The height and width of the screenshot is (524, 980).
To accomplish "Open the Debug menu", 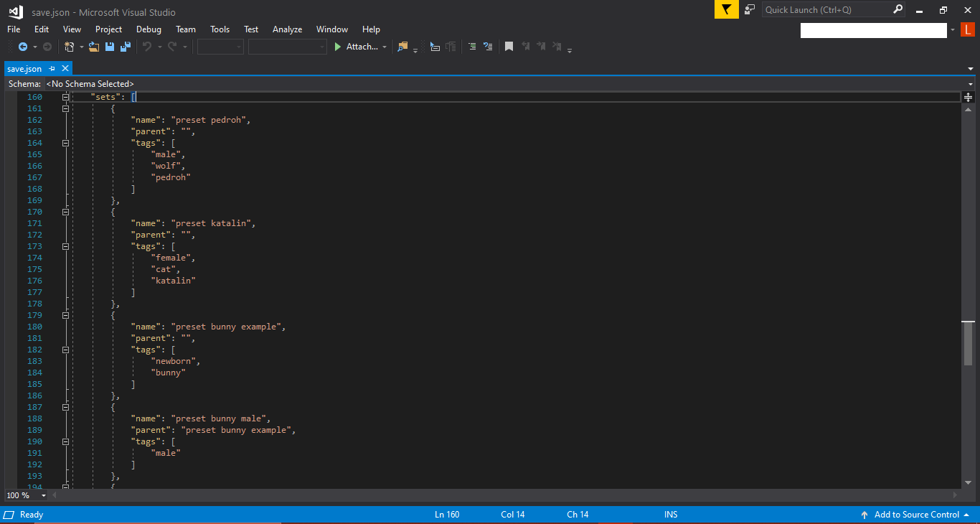I will pyautogui.click(x=149, y=29).
